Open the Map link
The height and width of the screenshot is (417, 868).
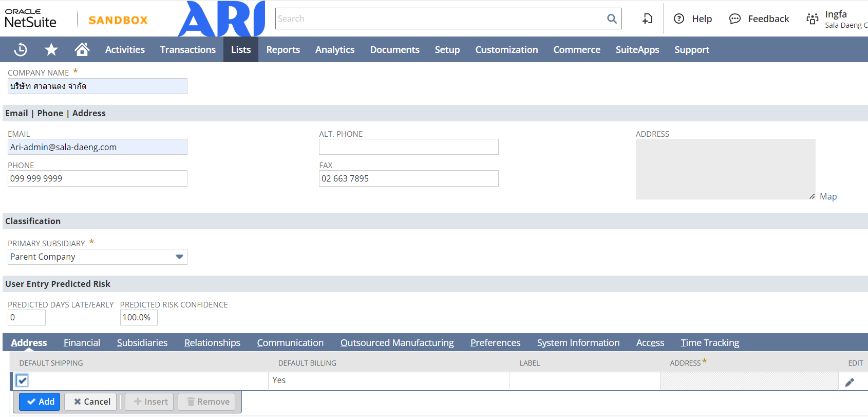[x=828, y=196]
